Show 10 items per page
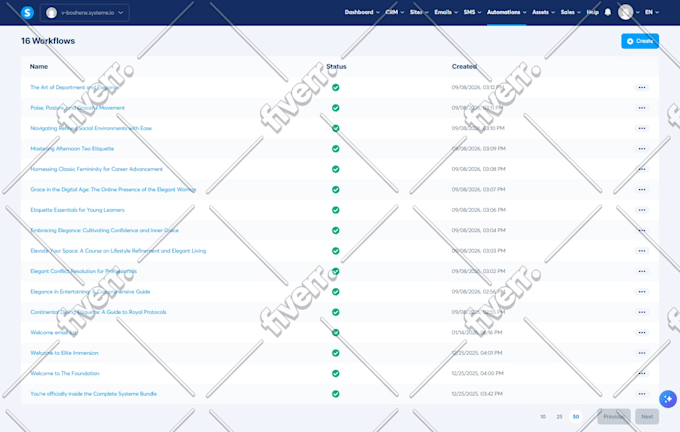 [x=543, y=417]
